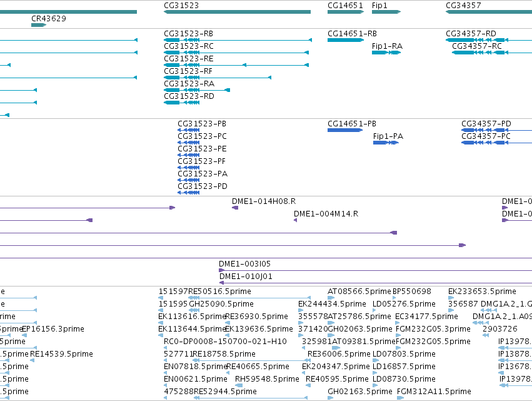Click transcript CG34357-RC
Screen dimensions: 532x401
477,46
